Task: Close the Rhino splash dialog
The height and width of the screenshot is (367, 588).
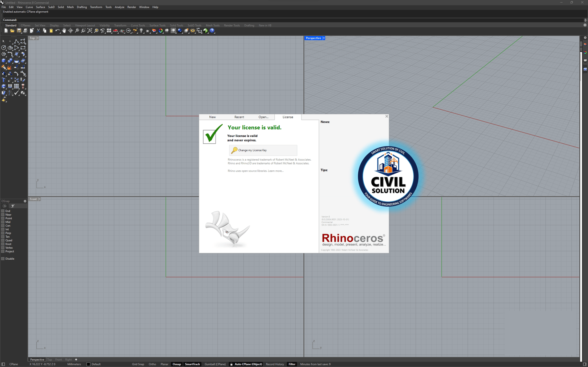Action: coord(387,116)
